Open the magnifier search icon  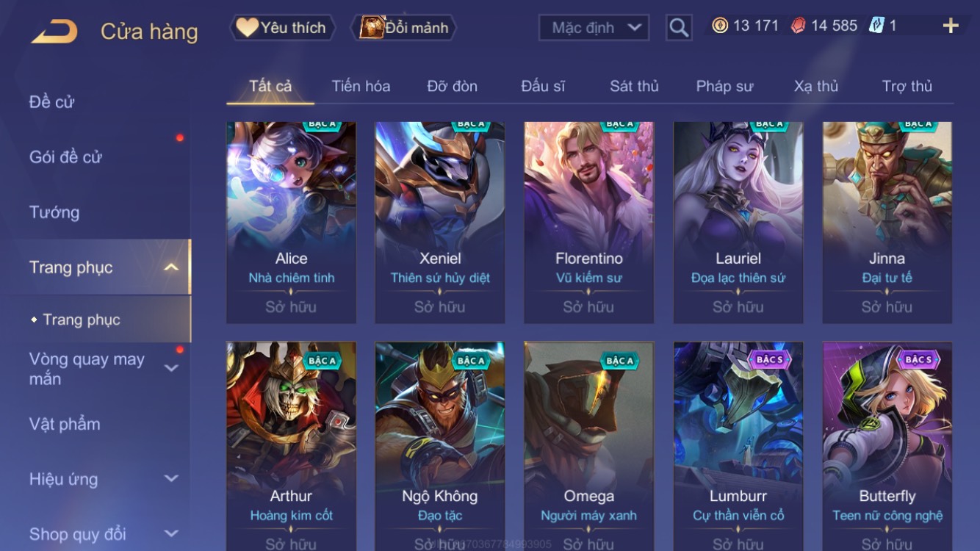click(x=679, y=28)
